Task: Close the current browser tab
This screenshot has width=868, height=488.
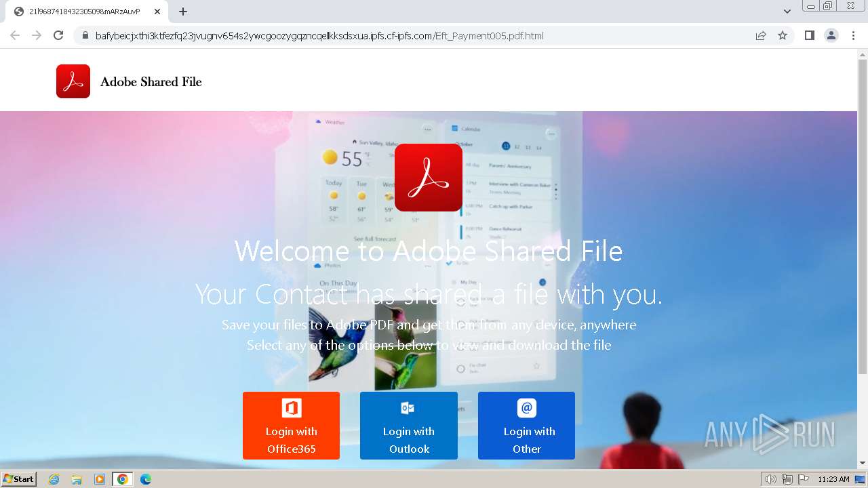Action: (x=157, y=12)
